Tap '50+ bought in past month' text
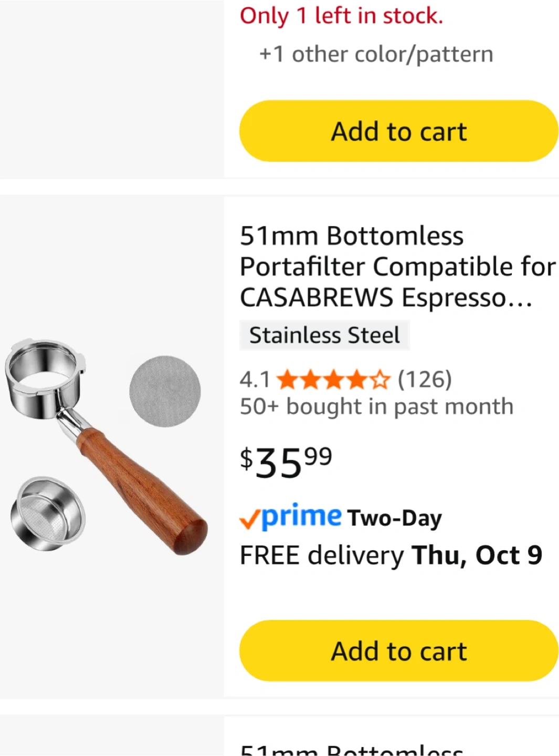559x756 pixels. tap(376, 407)
